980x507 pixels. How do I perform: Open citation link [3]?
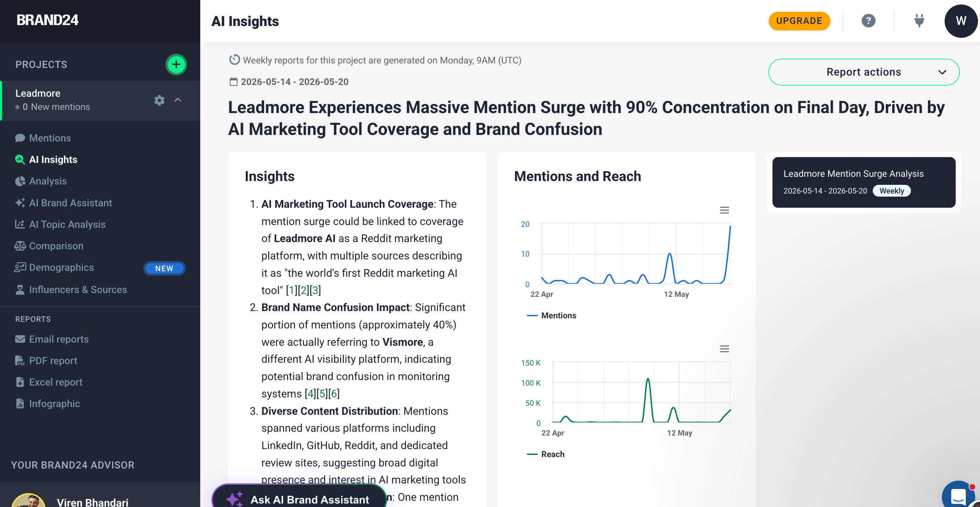tap(315, 290)
